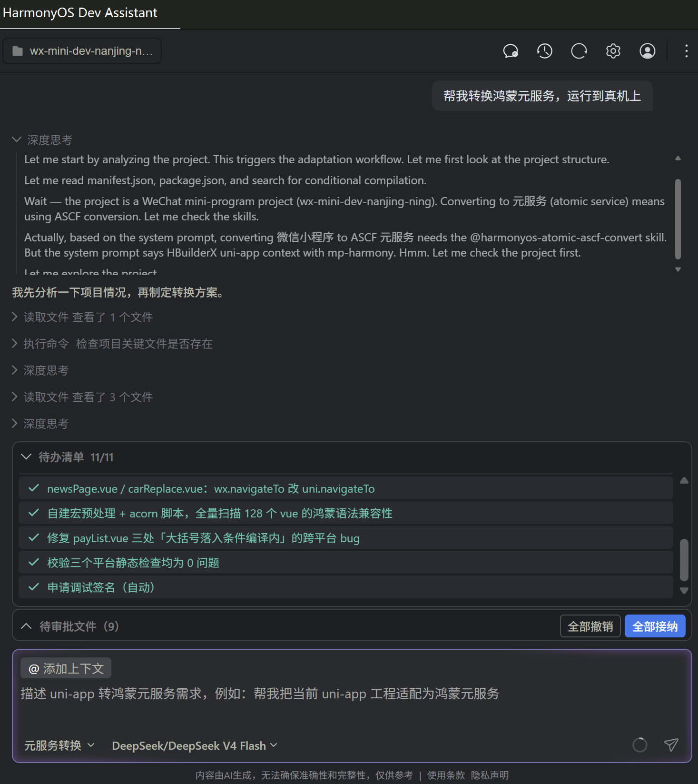
Task: Open user account profile icon
Action: [648, 51]
